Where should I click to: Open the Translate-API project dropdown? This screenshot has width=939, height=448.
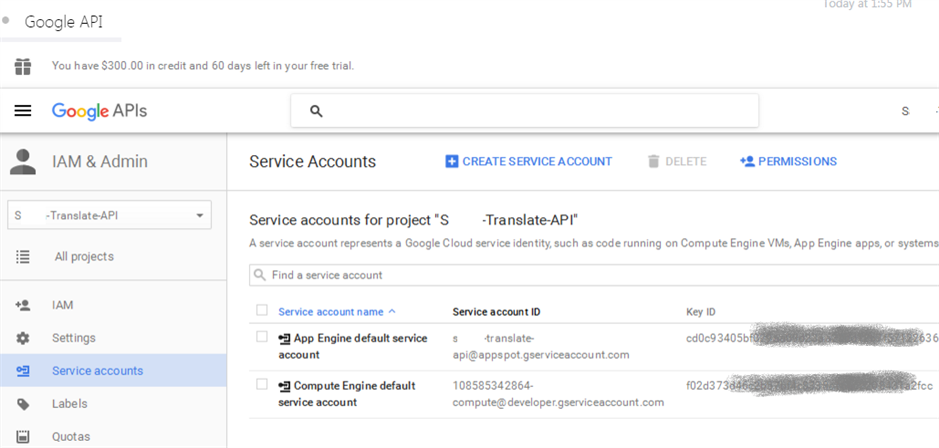(110, 215)
